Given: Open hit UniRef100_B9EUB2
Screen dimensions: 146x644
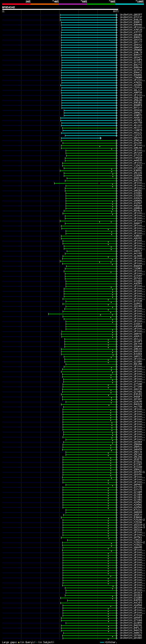Looking at the screenshot, I should (x=131, y=103).
